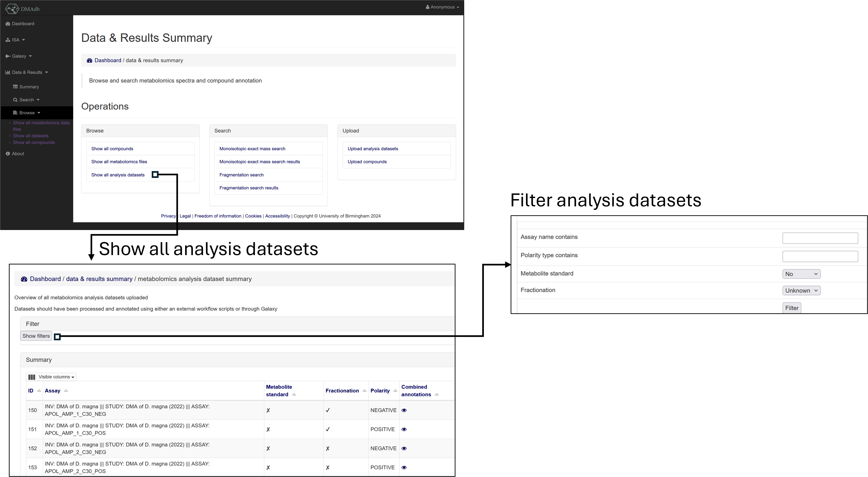
Task: Click the Legal footer link
Action: pos(185,216)
